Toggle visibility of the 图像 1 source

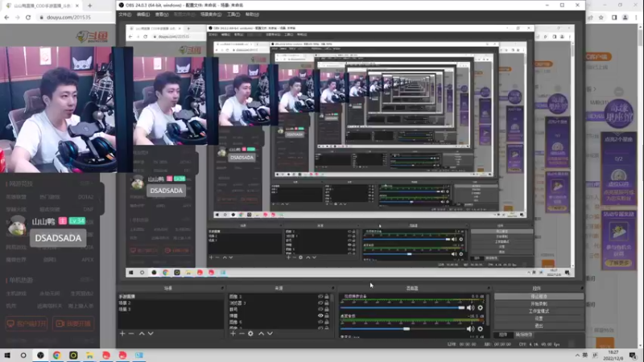pyautogui.click(x=320, y=296)
